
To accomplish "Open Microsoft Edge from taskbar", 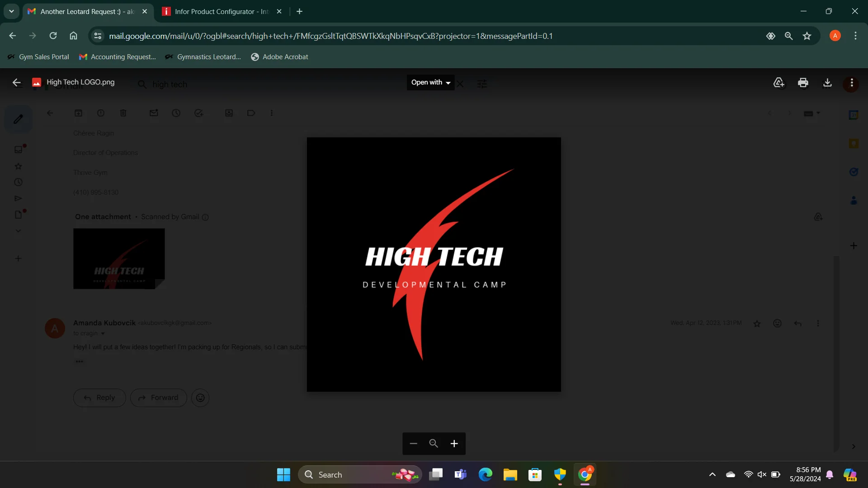I will point(485,474).
